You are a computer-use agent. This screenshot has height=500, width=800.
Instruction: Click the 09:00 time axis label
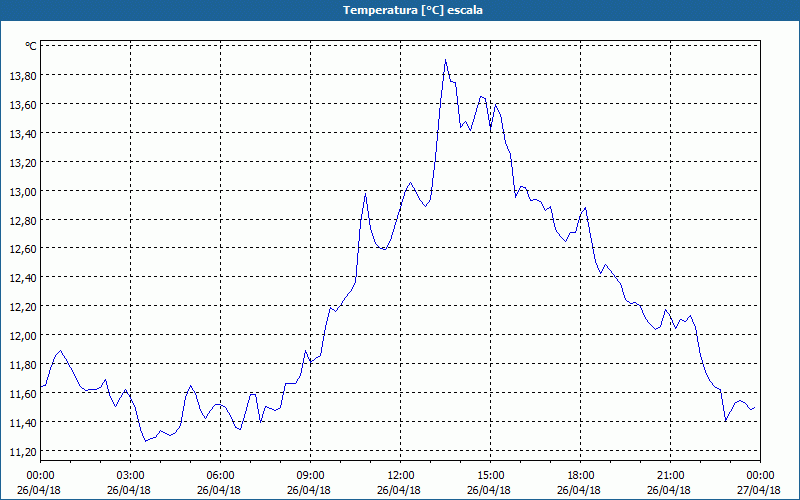[311, 476]
